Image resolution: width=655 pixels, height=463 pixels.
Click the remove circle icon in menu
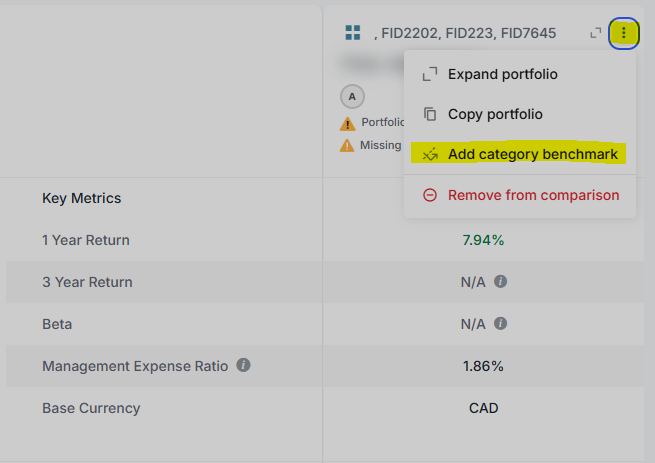[x=430, y=195]
